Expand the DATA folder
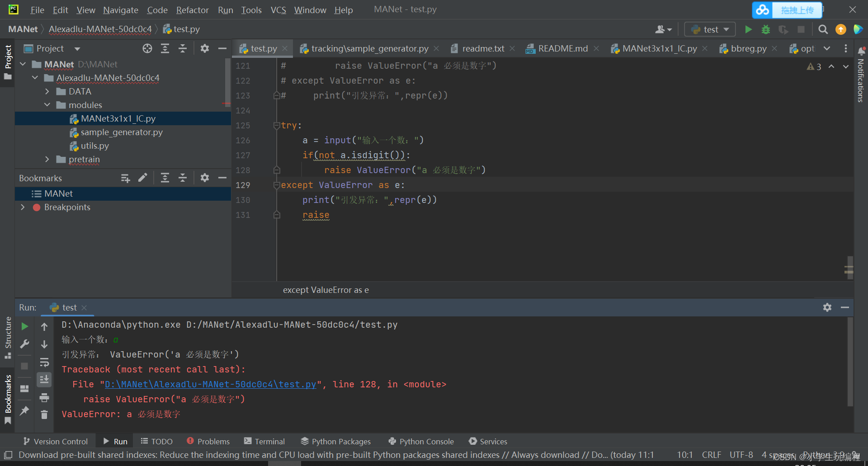Image resolution: width=868 pixels, height=466 pixels. [x=47, y=91]
